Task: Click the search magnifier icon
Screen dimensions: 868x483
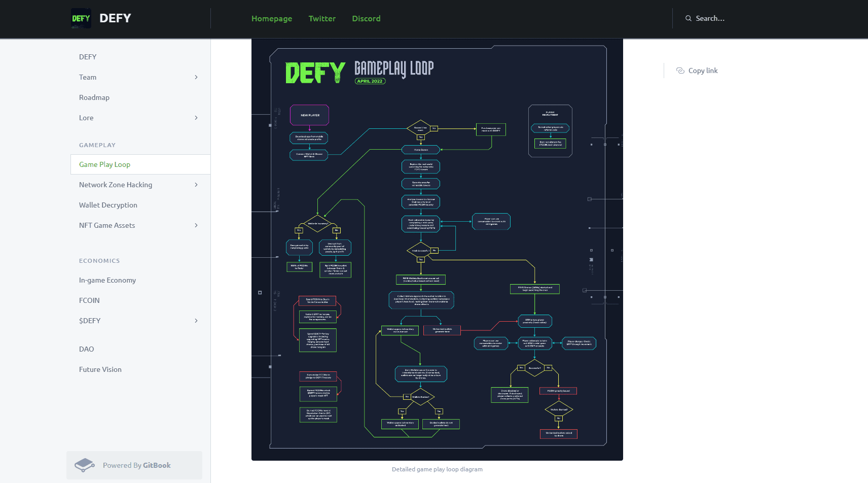Action: 689,18
